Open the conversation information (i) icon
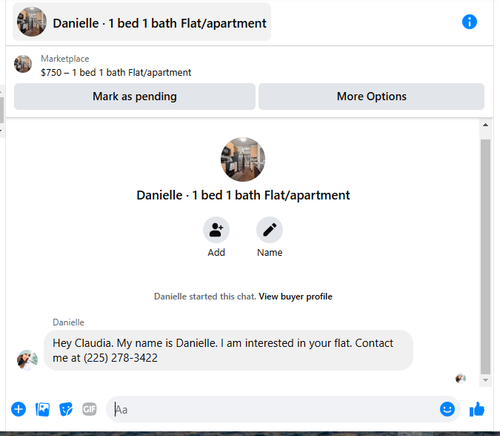 point(469,22)
